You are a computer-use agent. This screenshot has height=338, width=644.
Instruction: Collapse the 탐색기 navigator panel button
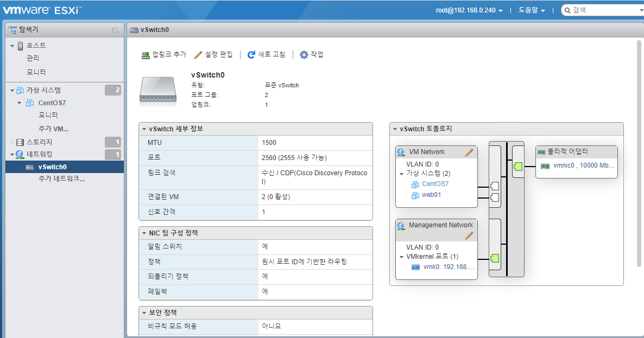pyautogui.click(x=115, y=30)
